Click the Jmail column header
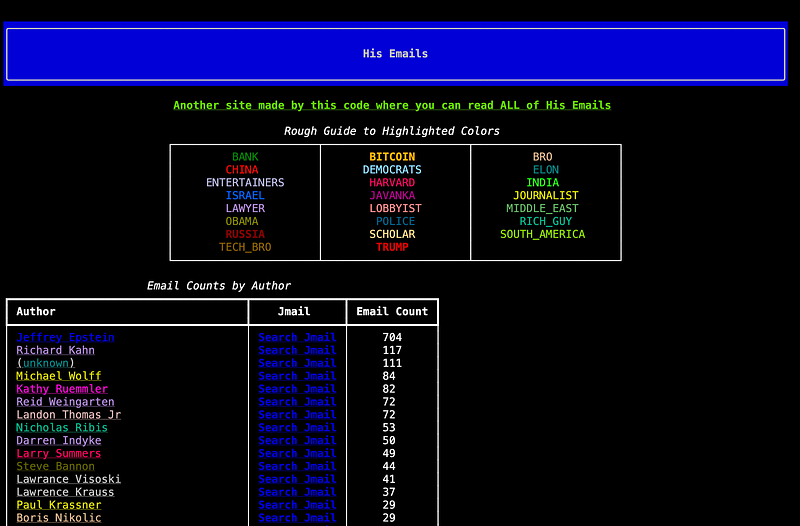Image resolution: width=800 pixels, height=526 pixels. [294, 311]
